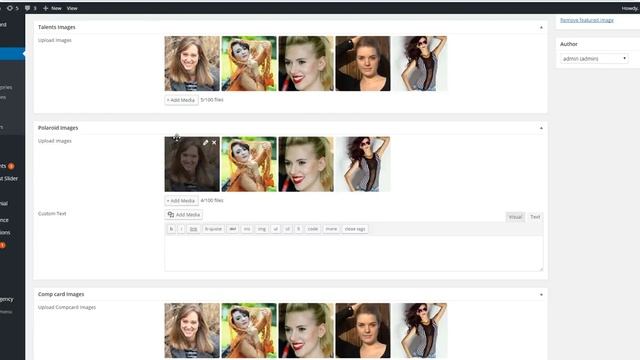Select Talents woman in black top thumbnail

[x=363, y=63]
